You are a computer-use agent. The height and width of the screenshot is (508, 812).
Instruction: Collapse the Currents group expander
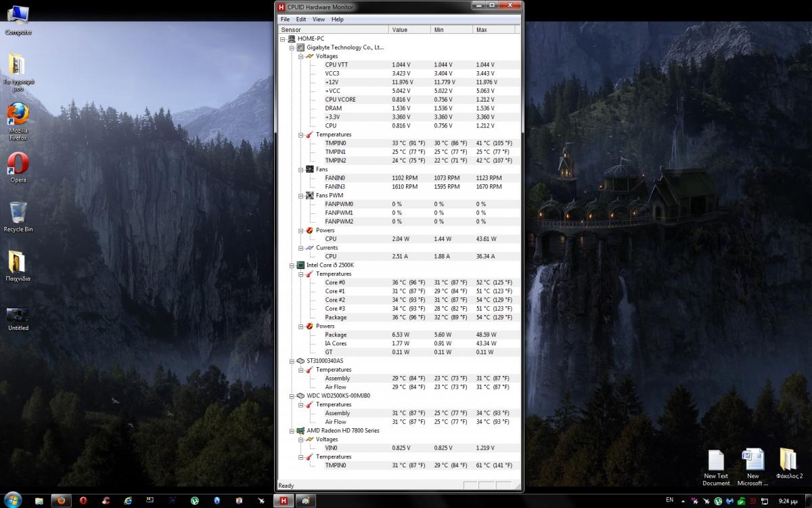[x=301, y=248]
